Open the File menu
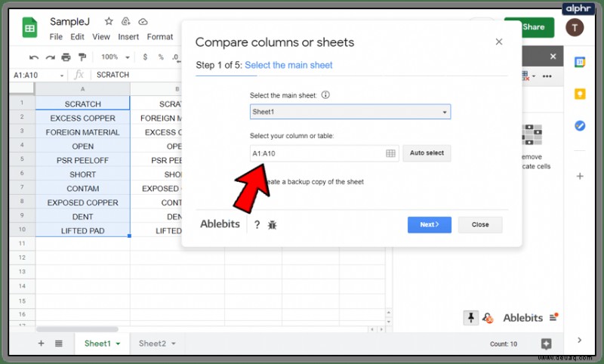The image size is (604, 364). click(x=56, y=36)
